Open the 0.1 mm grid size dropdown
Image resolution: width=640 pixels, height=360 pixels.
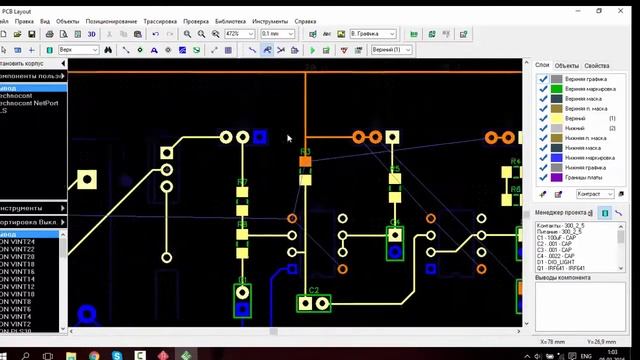(x=291, y=34)
